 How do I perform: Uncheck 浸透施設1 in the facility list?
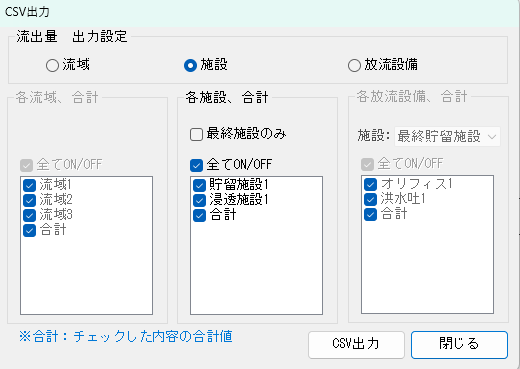(x=199, y=200)
